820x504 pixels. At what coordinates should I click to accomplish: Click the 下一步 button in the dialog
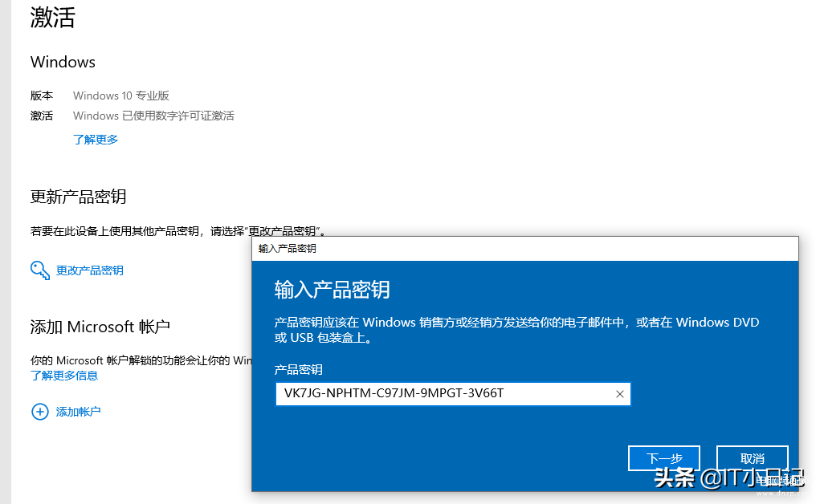click(x=664, y=458)
